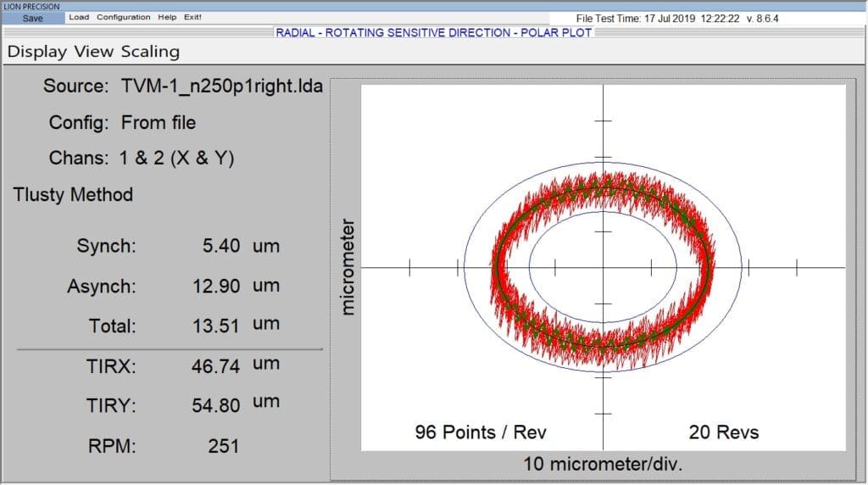Screen dimensions: 868x485
Task: Click the Save button in the top bar
Action: pyautogui.click(x=32, y=18)
